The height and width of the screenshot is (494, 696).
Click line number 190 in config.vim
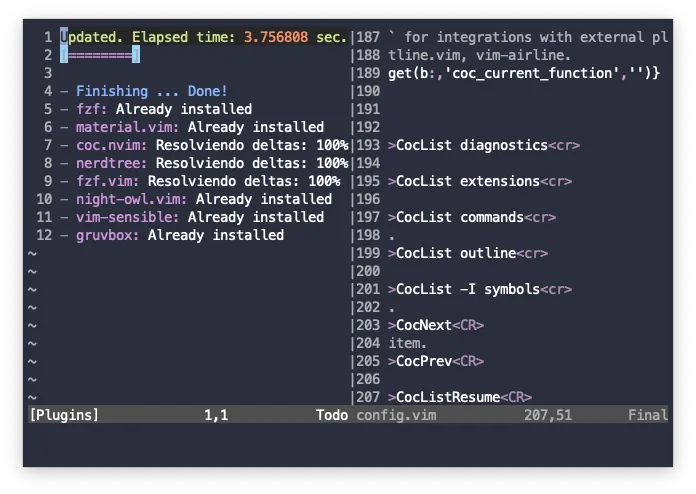pos(368,91)
